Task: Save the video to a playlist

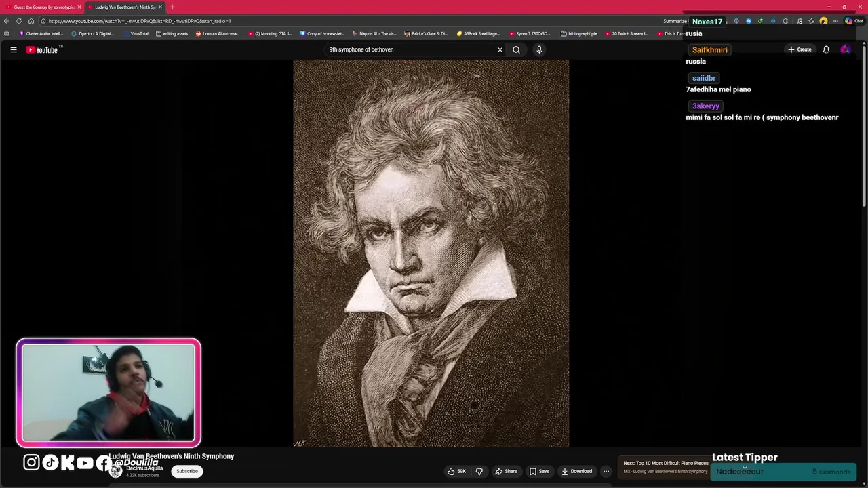Action: tap(540, 471)
